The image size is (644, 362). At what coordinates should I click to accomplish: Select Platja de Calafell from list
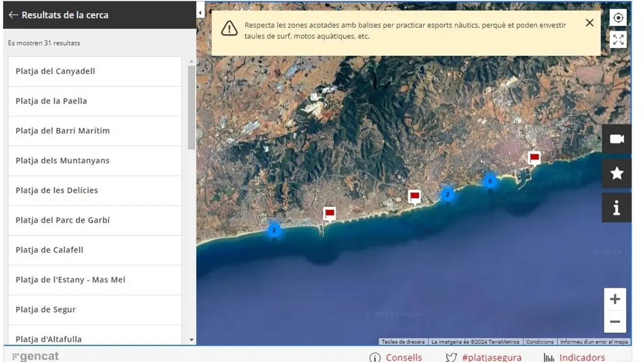(x=95, y=250)
